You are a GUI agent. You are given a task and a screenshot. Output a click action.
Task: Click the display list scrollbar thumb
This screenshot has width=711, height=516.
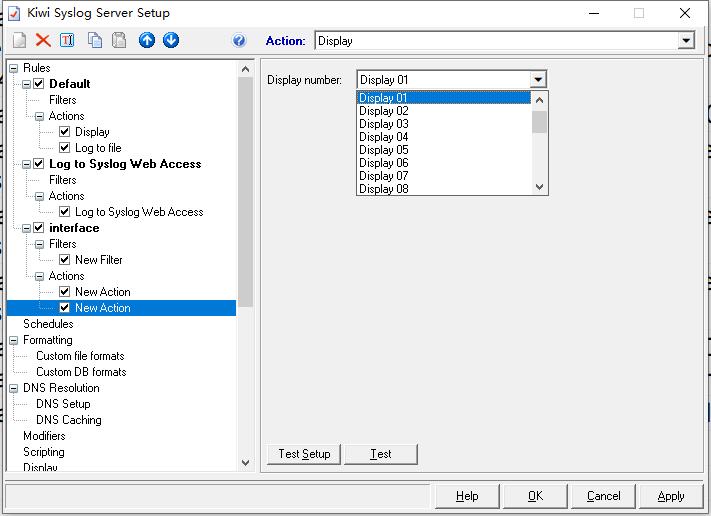[540, 122]
